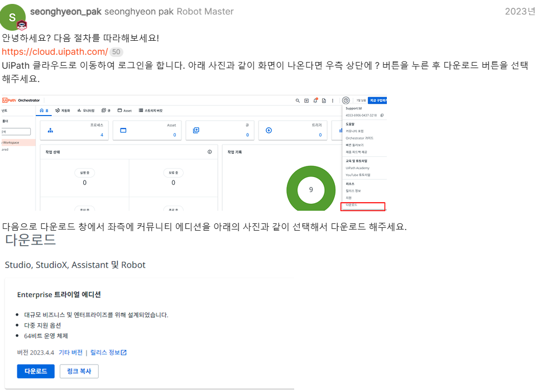
Task: Switch to the Asset tab
Action: [x=124, y=111]
